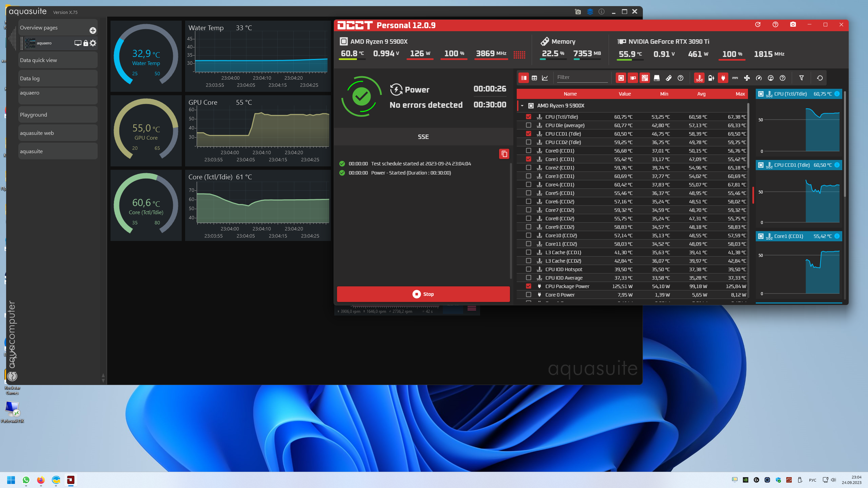Toggle the fan sensor filter icon

click(747, 78)
